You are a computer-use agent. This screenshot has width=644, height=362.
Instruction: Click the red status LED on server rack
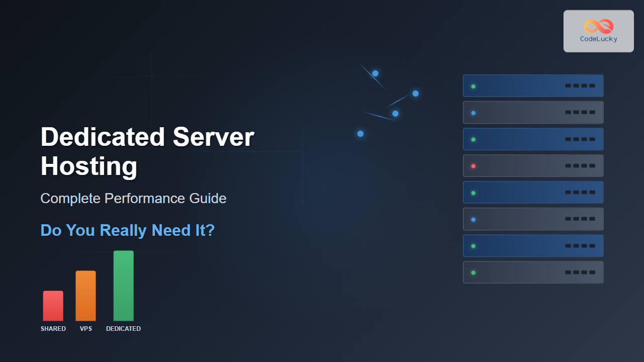pyautogui.click(x=473, y=166)
